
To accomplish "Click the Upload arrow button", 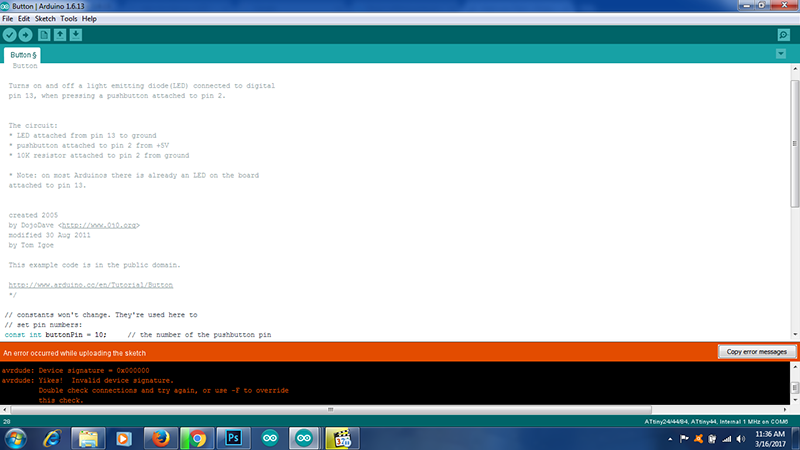I will (x=26, y=35).
